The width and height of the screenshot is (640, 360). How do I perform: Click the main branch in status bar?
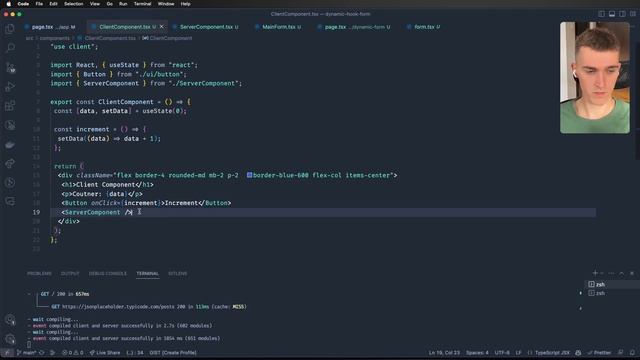coord(27,353)
